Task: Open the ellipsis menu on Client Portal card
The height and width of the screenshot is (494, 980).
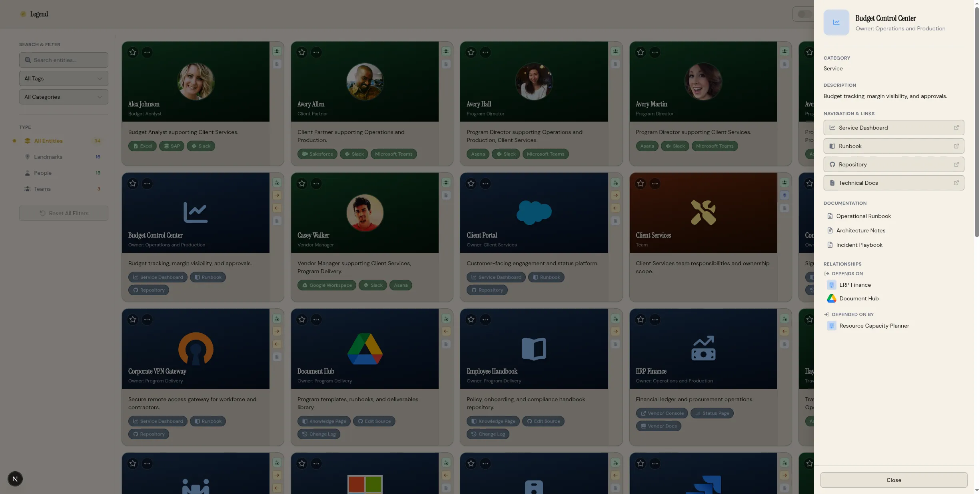Action: tap(485, 184)
